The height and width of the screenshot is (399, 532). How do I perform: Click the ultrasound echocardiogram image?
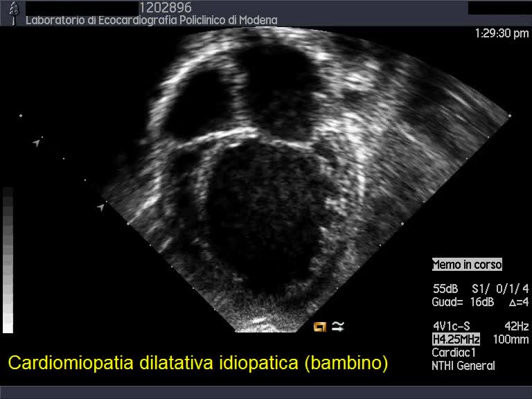[305, 180]
